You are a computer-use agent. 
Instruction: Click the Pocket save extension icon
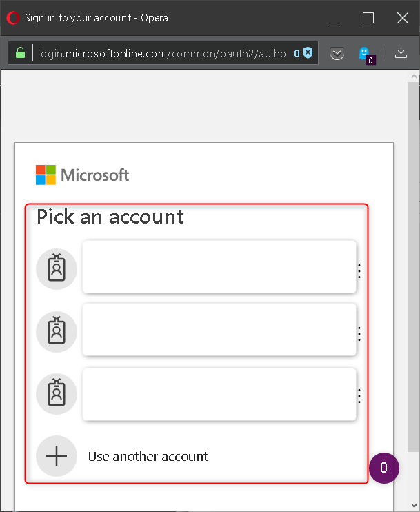[337, 53]
